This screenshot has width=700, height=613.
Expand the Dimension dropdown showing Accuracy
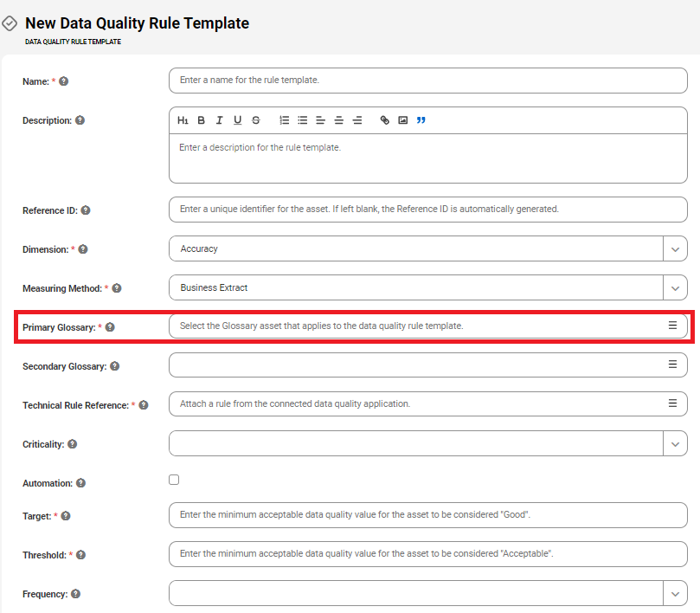[675, 248]
